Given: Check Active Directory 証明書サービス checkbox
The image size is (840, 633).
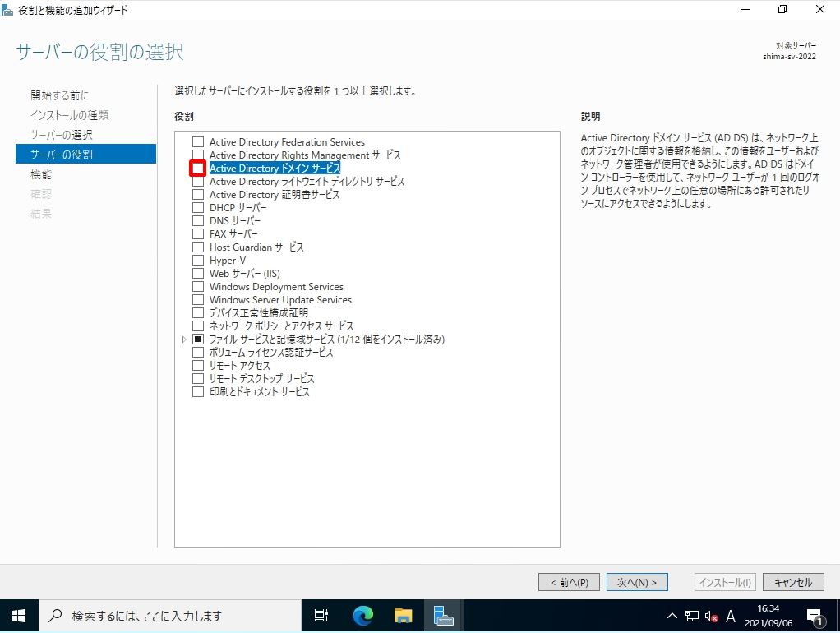Looking at the screenshot, I should click(x=198, y=194).
